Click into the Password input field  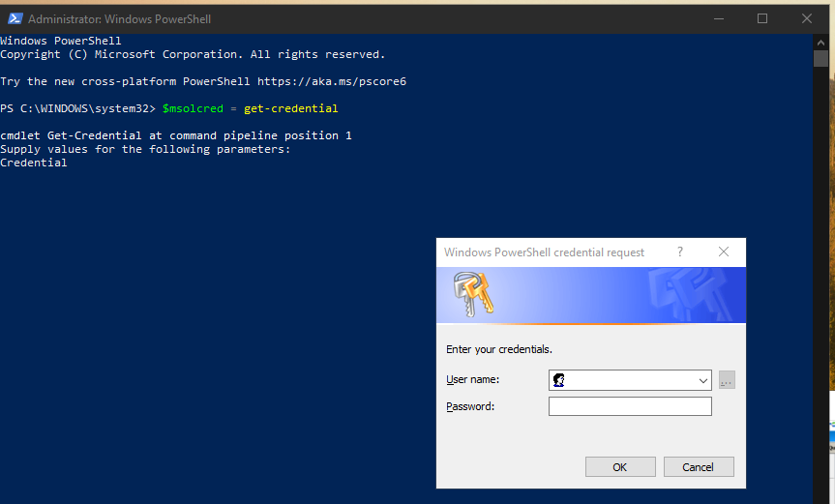(630, 406)
